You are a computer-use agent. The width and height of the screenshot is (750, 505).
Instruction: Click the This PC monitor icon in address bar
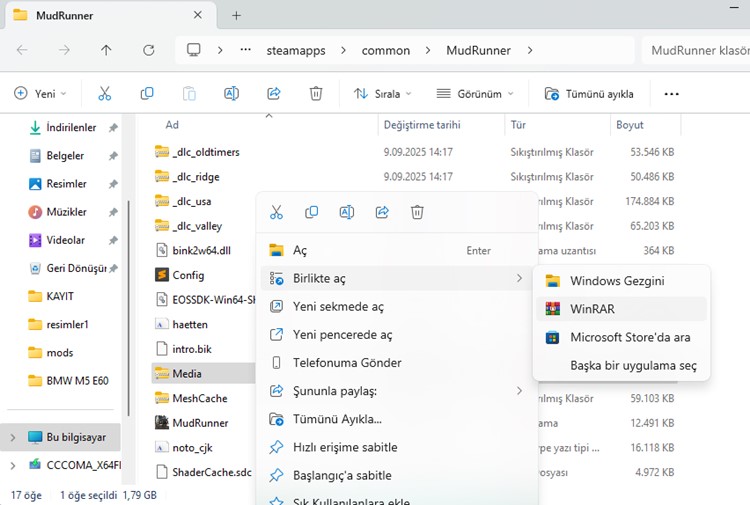point(194,50)
